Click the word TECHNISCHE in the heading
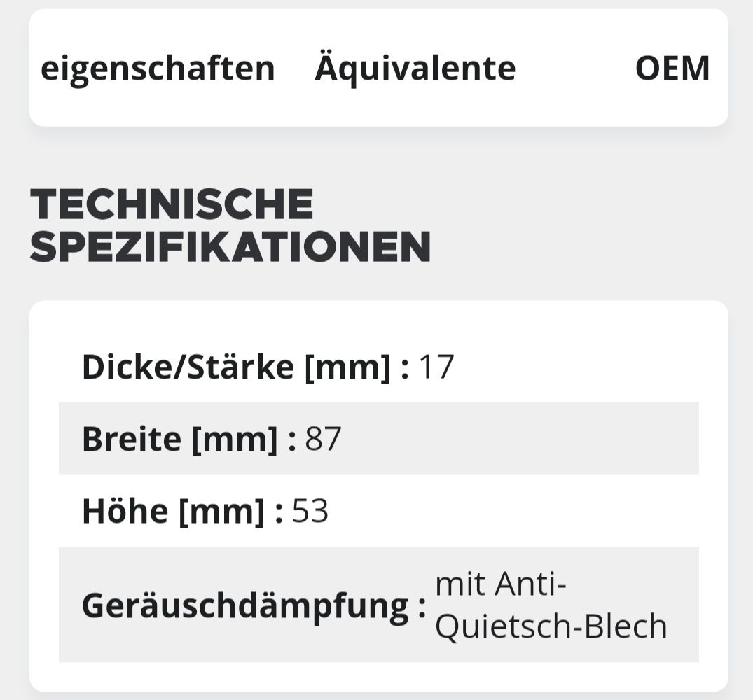The height and width of the screenshot is (700, 753). pyautogui.click(x=172, y=204)
